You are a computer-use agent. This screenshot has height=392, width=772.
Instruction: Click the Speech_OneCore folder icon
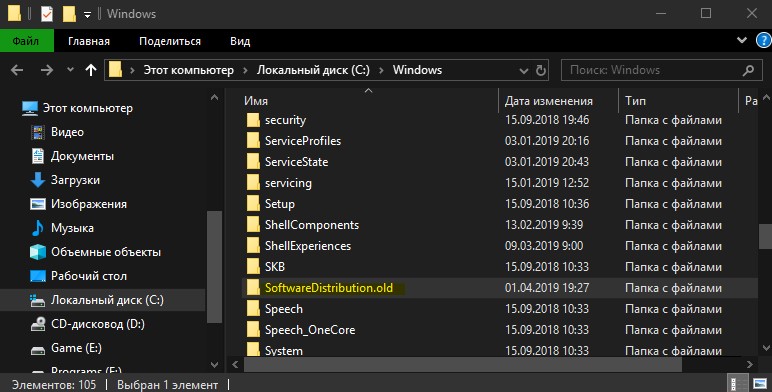(253, 330)
